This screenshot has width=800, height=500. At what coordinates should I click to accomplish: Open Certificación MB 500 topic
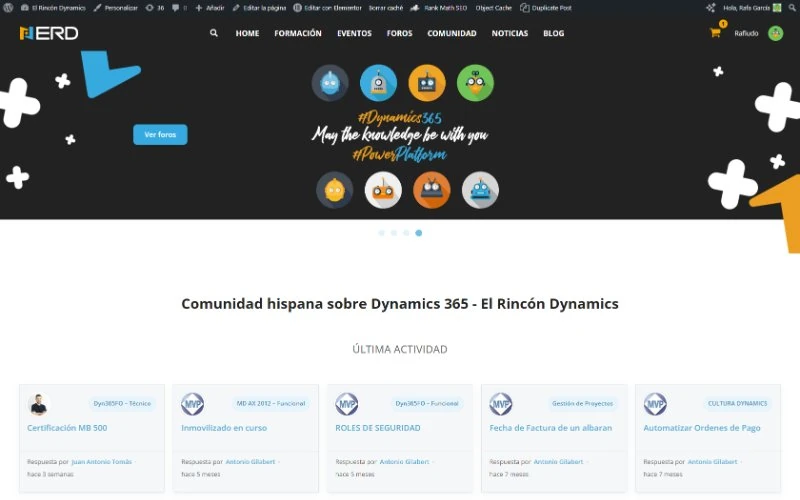pos(67,428)
